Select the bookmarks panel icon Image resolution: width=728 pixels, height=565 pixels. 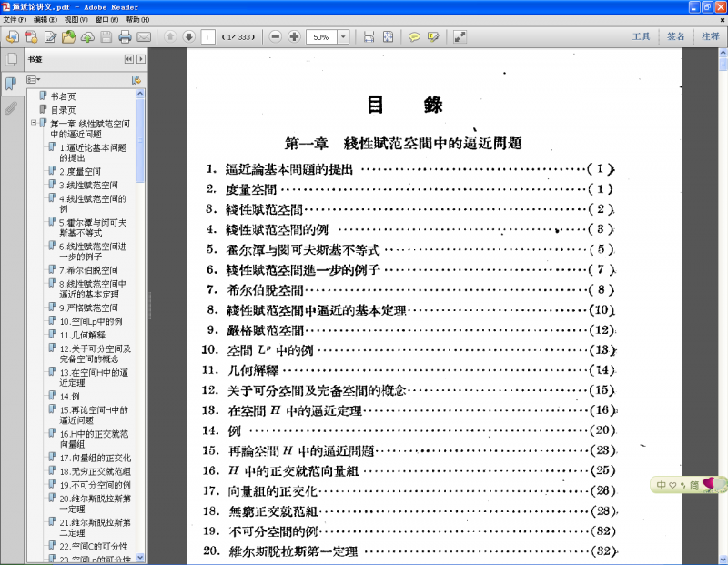[x=11, y=84]
